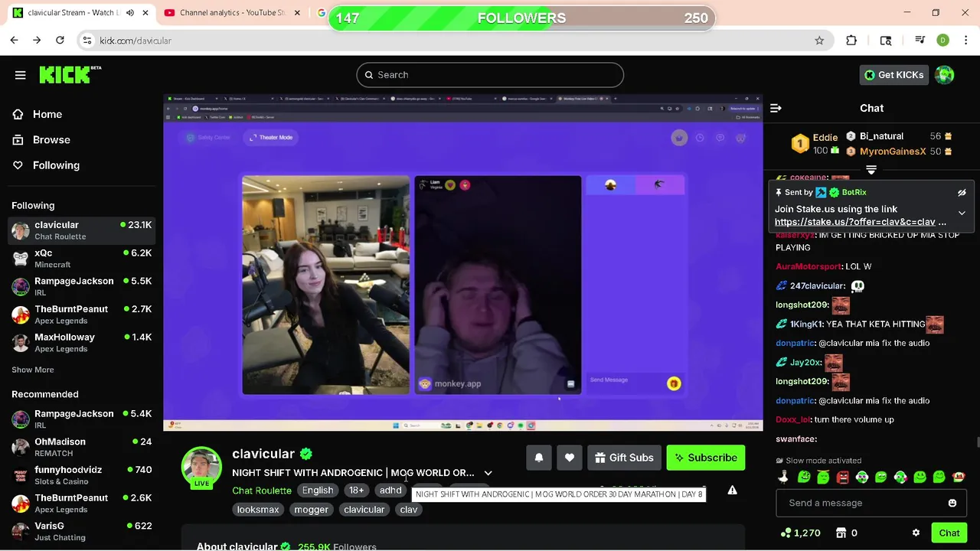
Task: Open OhMadison recommended channel
Action: coord(81,448)
